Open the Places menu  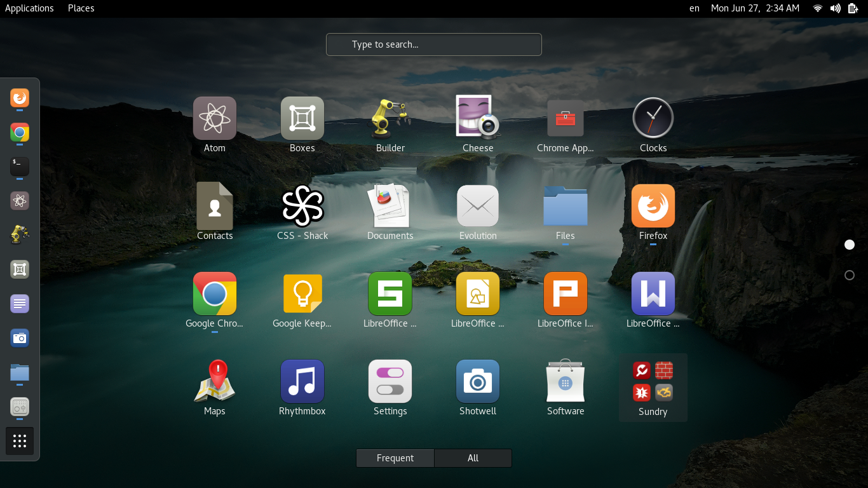[81, 8]
